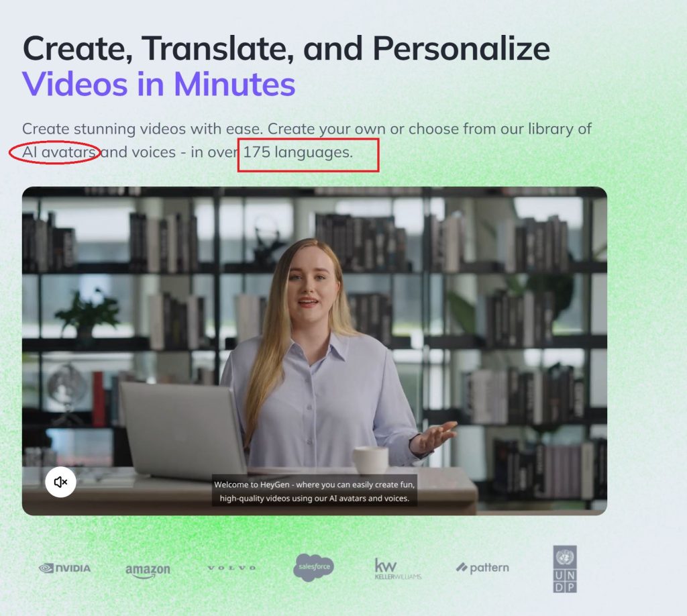687x616 pixels.
Task: Click the Amazon logo
Action: tap(148, 570)
